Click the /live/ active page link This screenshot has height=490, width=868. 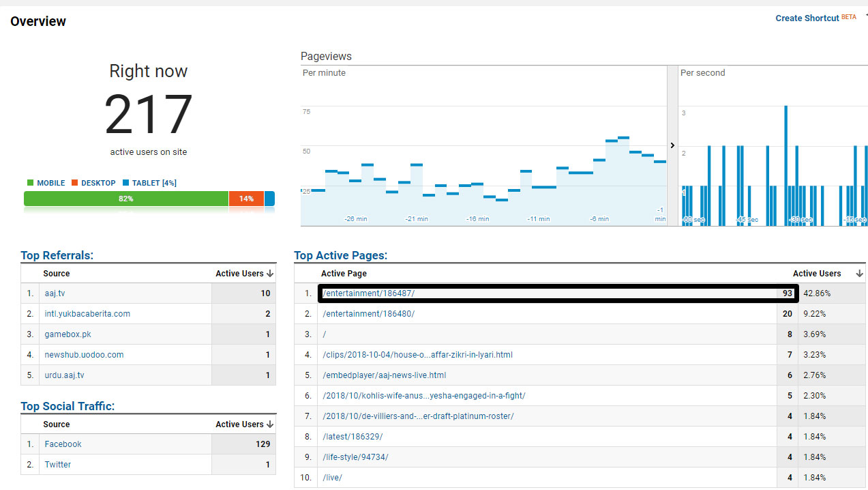(x=332, y=478)
